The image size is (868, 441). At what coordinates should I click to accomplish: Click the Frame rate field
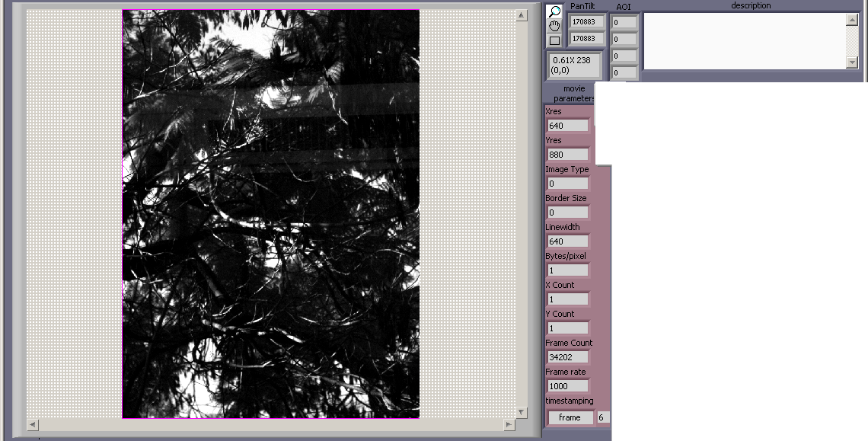[567, 386]
